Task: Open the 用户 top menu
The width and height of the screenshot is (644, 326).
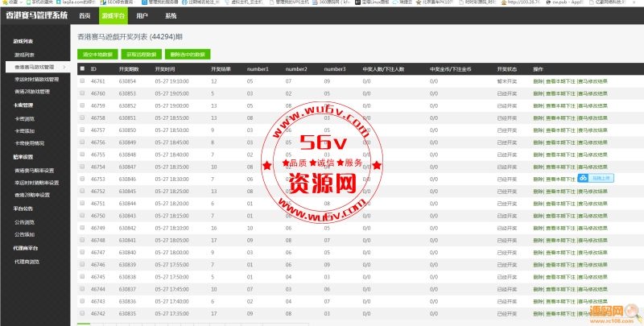Action: click(142, 16)
